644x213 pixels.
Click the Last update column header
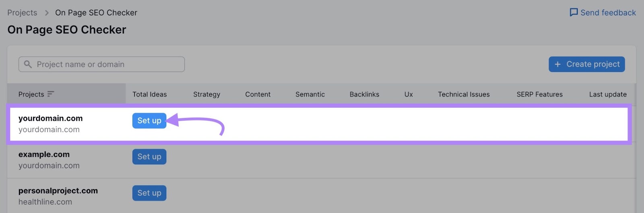point(608,94)
